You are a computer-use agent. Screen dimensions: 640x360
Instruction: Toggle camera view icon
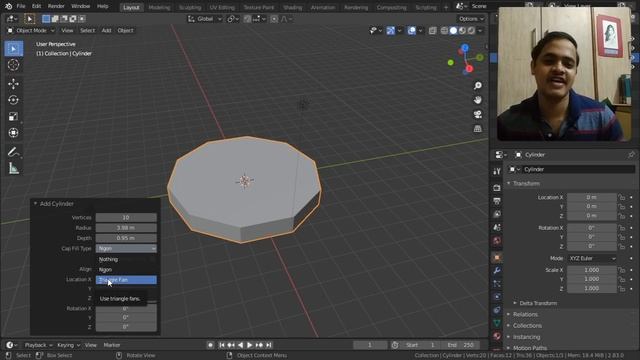[x=478, y=114]
